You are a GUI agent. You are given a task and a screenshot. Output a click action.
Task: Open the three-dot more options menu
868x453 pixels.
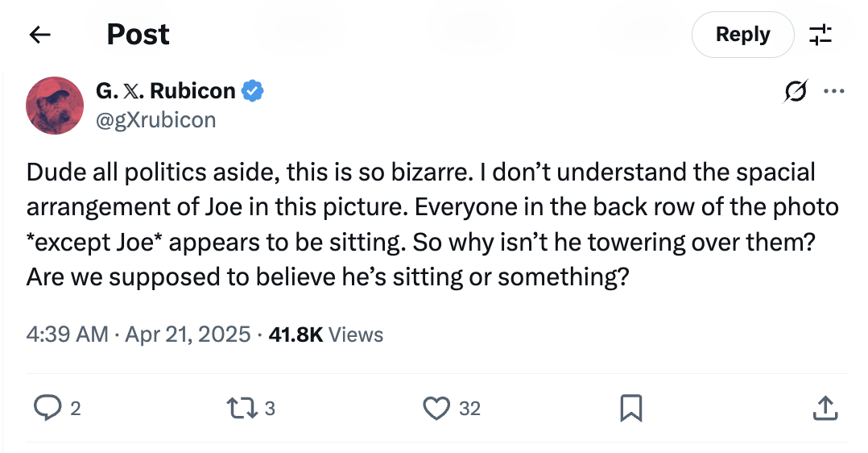[x=833, y=92]
